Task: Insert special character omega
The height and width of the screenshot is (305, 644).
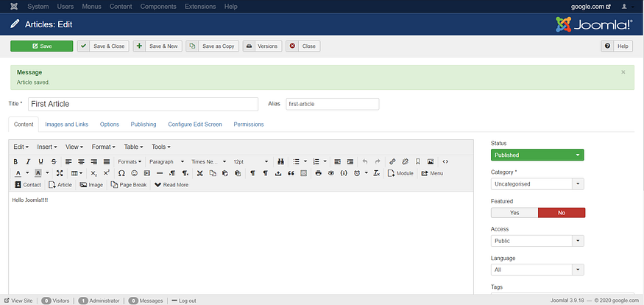Action: [x=121, y=173]
